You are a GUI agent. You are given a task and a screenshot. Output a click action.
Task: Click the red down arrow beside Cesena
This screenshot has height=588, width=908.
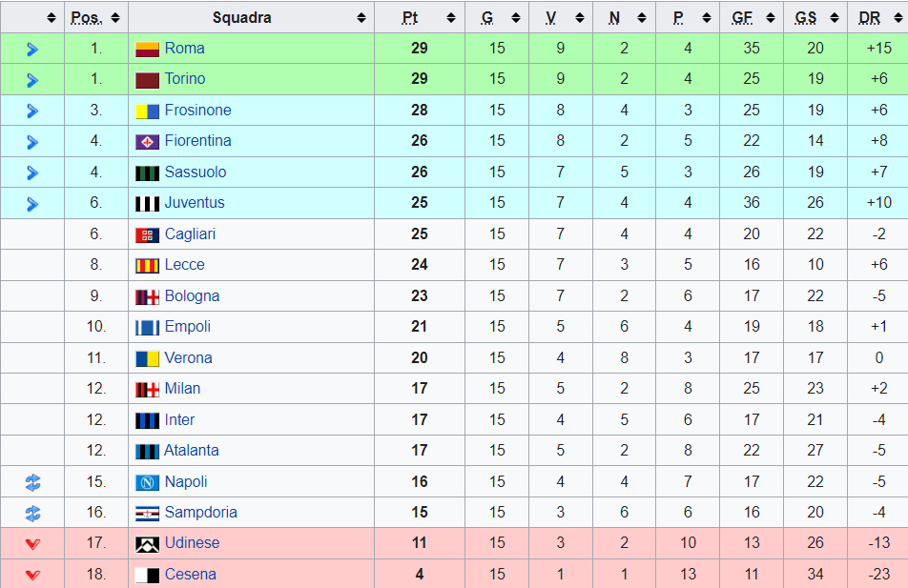tap(32, 575)
